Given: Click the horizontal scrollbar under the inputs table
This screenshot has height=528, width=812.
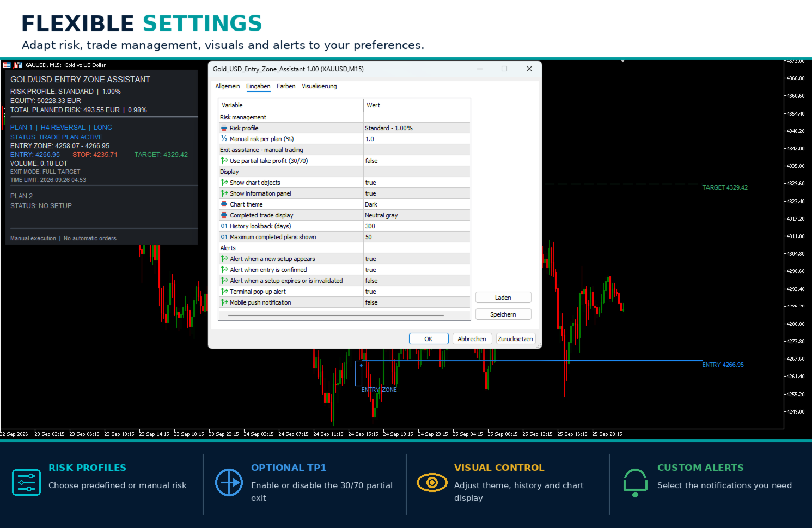Looking at the screenshot, I should point(336,315).
